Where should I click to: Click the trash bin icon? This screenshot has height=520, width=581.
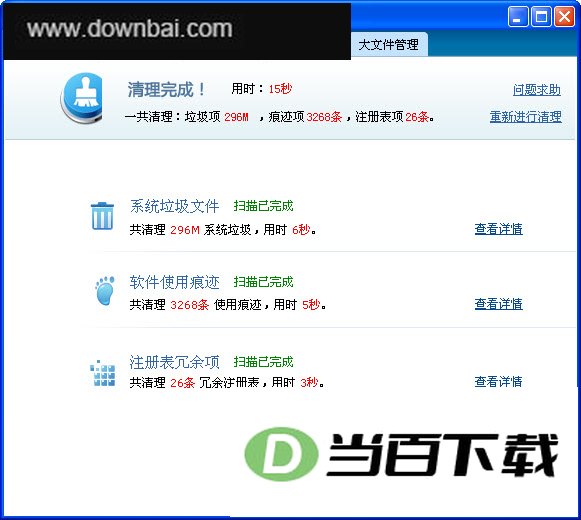tap(102, 216)
